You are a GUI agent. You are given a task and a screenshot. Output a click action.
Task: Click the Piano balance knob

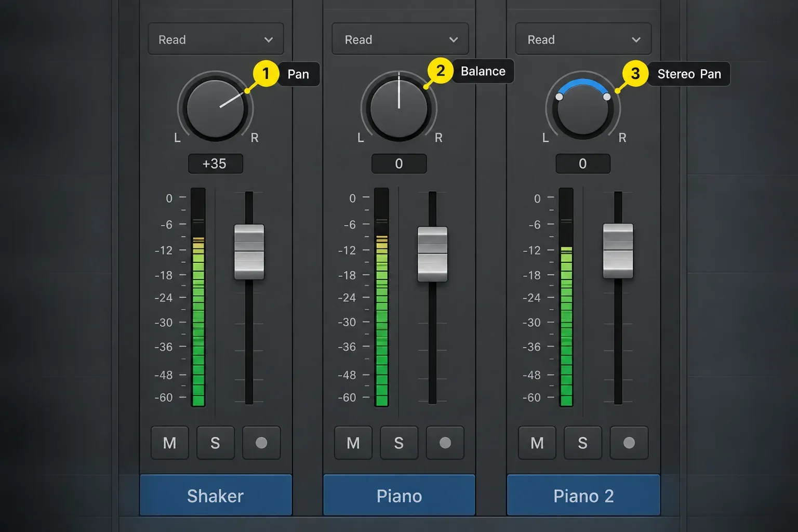(x=399, y=109)
